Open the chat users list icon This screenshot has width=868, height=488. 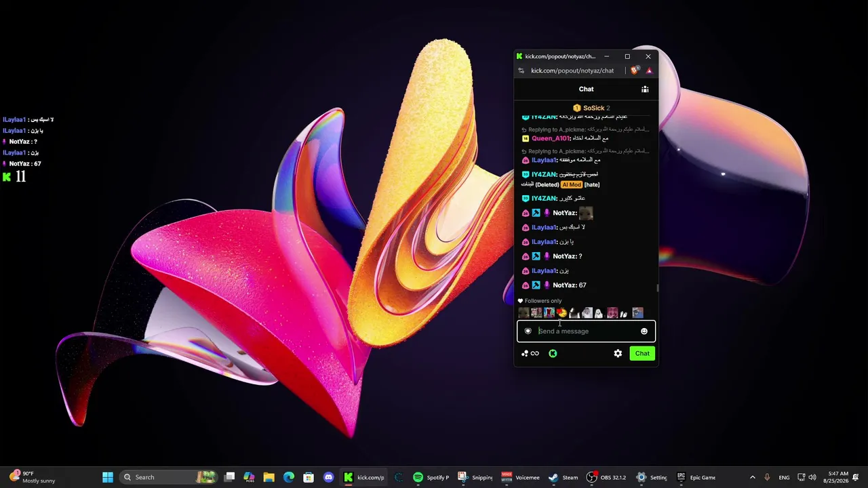tap(645, 89)
